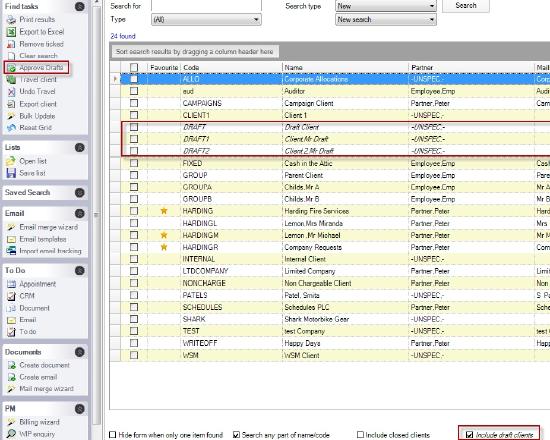550x440 pixels.
Task: Sort by the Code column header
Action: pos(231,67)
